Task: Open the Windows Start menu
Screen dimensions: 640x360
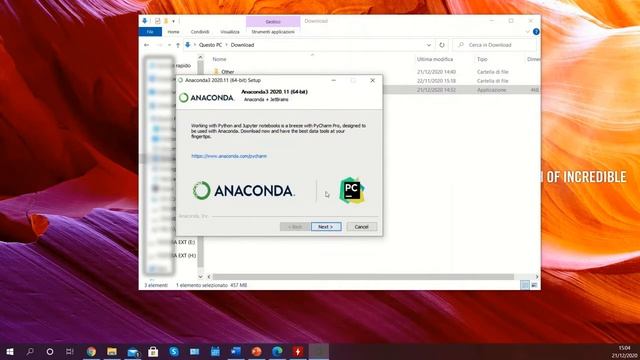Action: [10, 351]
